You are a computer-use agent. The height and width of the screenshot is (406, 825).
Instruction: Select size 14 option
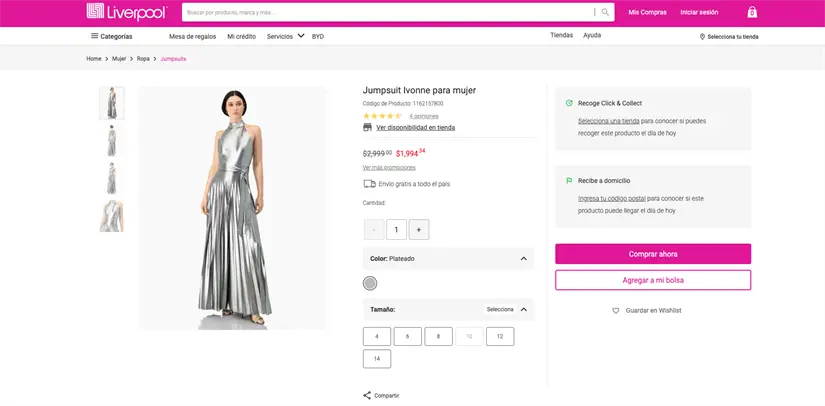[x=377, y=359]
